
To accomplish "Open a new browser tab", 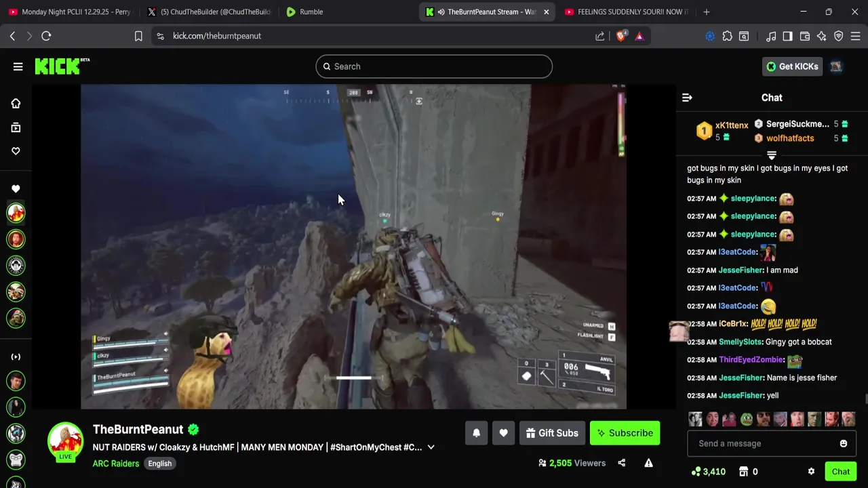I will [x=707, y=12].
